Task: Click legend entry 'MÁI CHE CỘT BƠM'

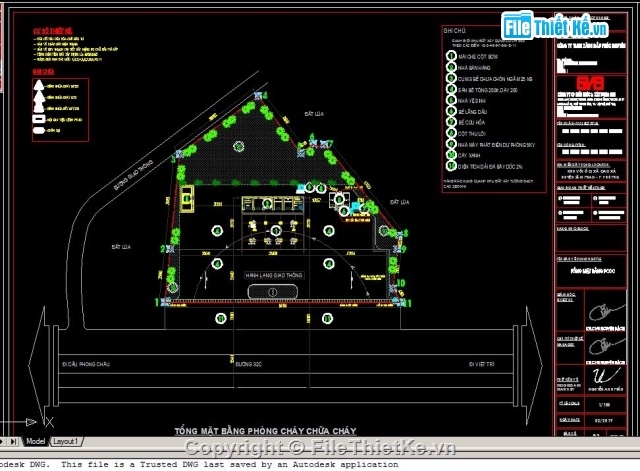Action: click(478, 57)
